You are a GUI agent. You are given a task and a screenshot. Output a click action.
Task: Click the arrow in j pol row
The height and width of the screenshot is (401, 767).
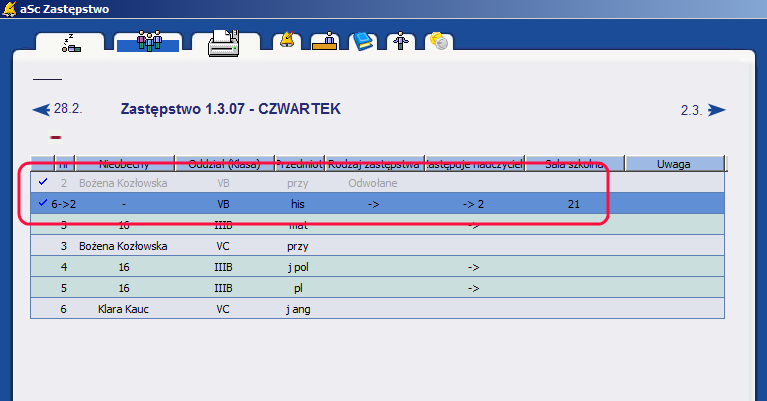(474, 267)
